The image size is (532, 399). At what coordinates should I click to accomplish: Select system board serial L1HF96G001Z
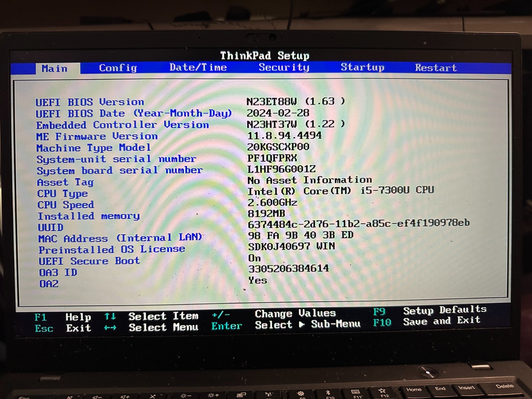(281, 169)
